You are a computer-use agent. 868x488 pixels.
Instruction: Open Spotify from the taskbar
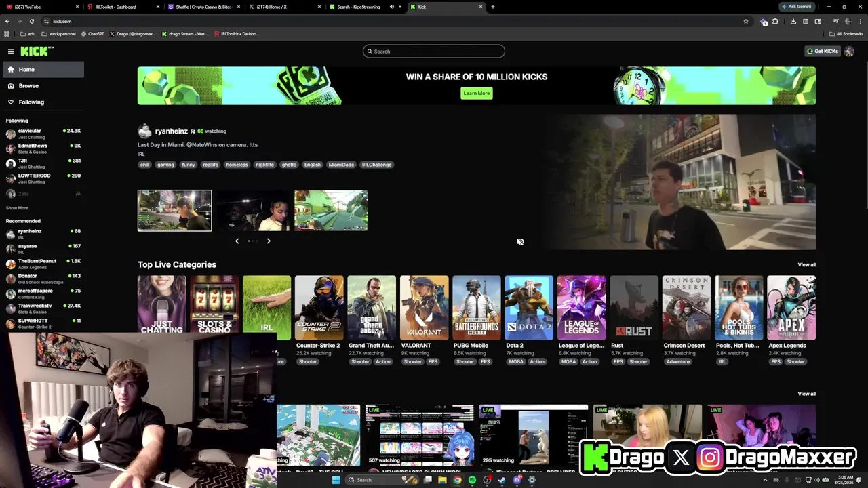point(472,480)
